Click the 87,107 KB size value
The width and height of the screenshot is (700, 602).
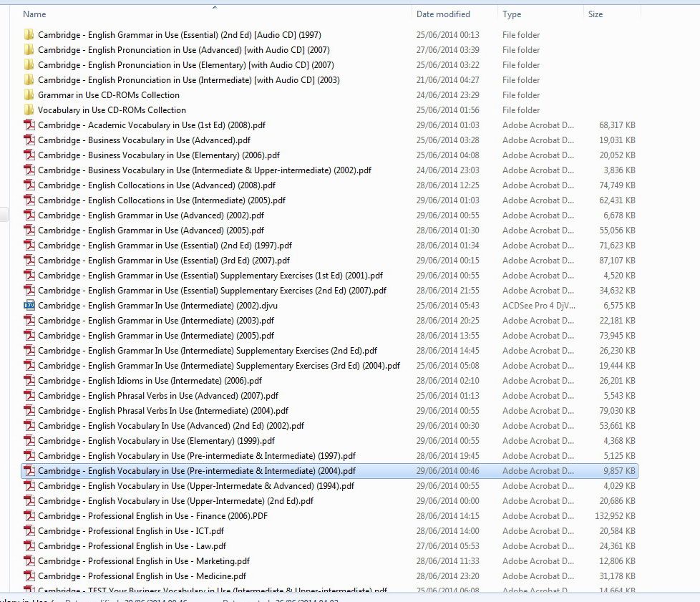click(x=618, y=261)
